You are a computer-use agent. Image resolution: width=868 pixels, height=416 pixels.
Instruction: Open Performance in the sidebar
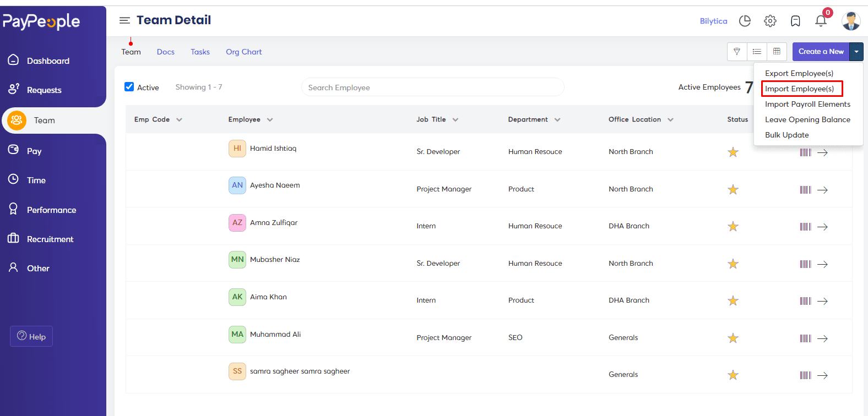click(x=51, y=210)
